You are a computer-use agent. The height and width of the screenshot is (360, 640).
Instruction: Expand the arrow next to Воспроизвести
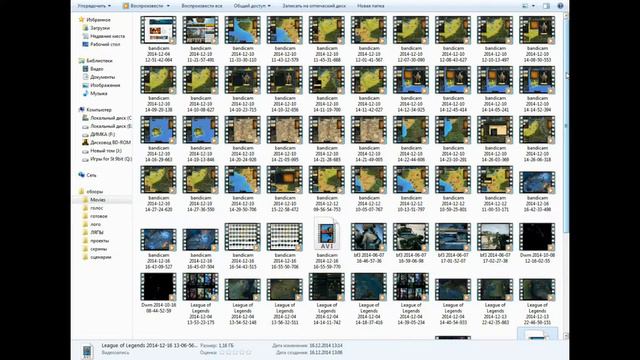[x=168, y=6]
